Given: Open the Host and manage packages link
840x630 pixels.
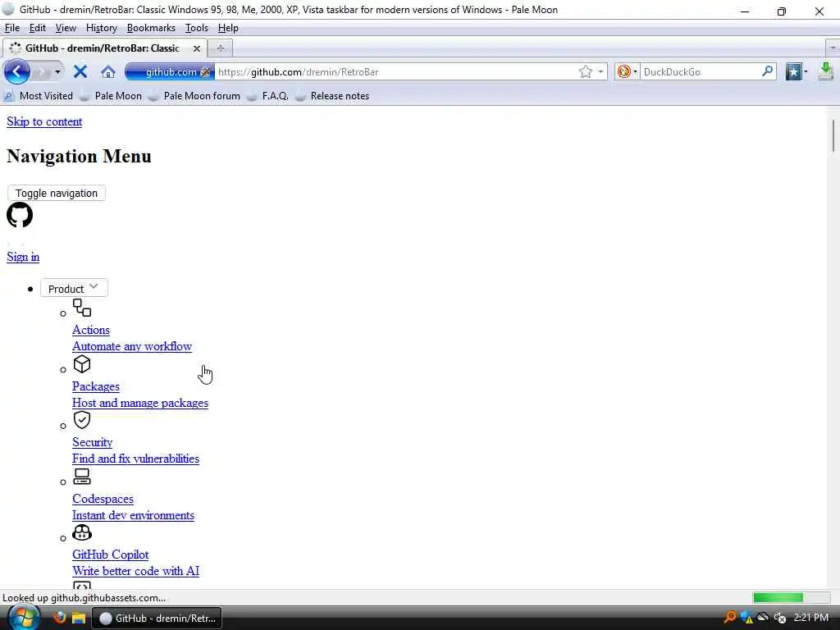Looking at the screenshot, I should (x=140, y=403).
